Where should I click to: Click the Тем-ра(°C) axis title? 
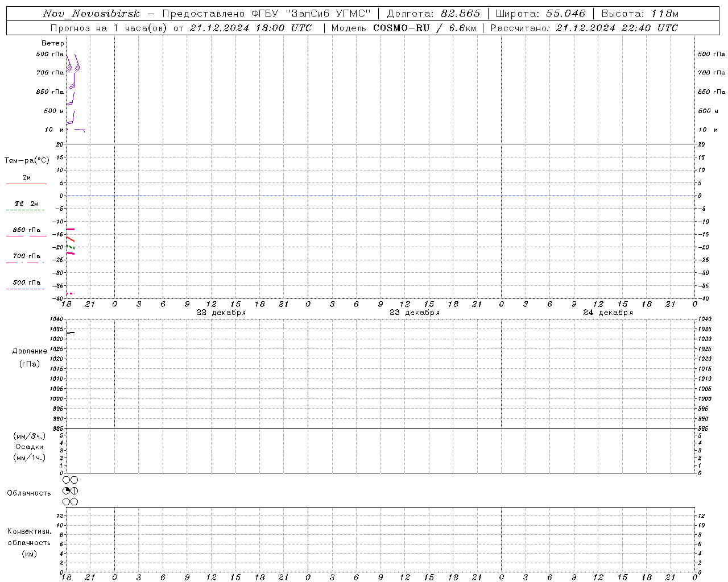coord(27,161)
